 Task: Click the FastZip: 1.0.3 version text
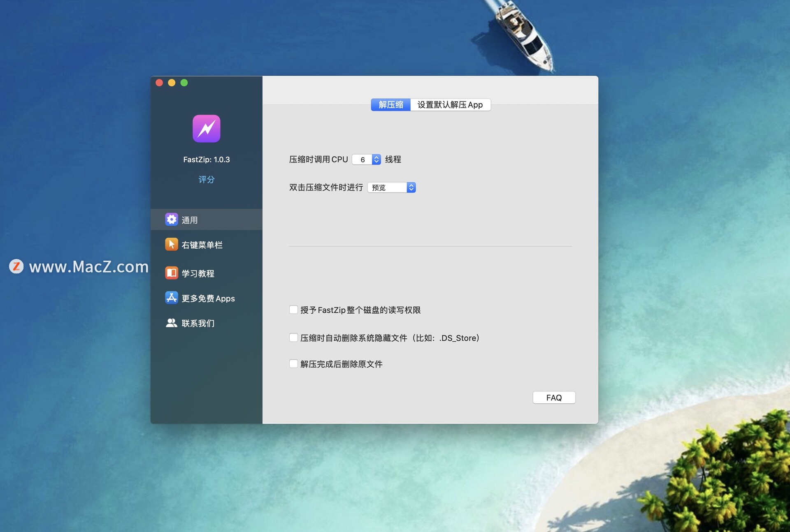pyautogui.click(x=206, y=160)
